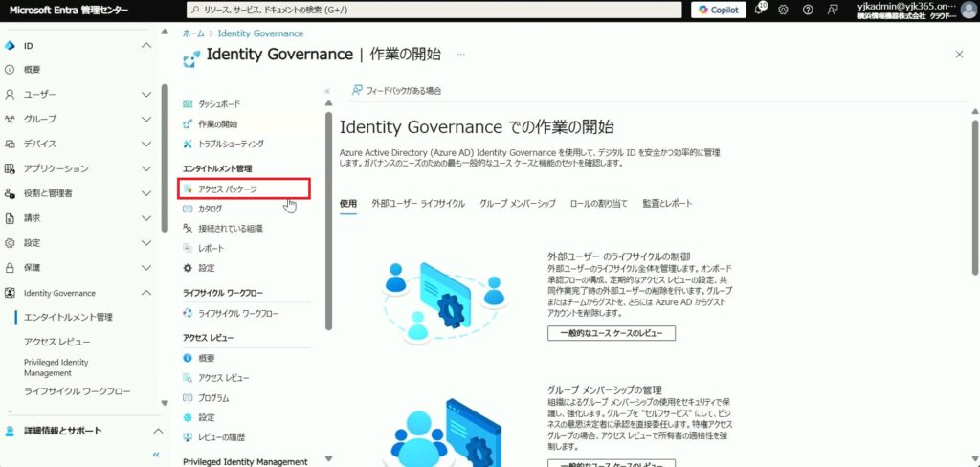980x467 pixels.
Task: Click the デバイス icon in sidebar
Action: coord(10,144)
